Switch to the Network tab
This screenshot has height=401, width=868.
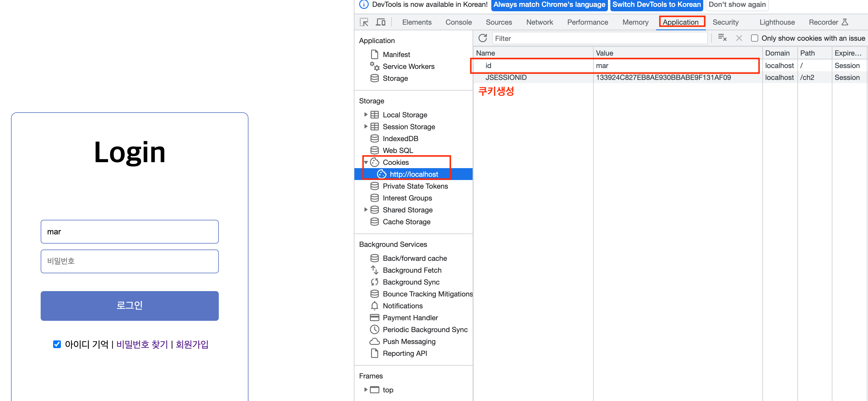pos(539,22)
